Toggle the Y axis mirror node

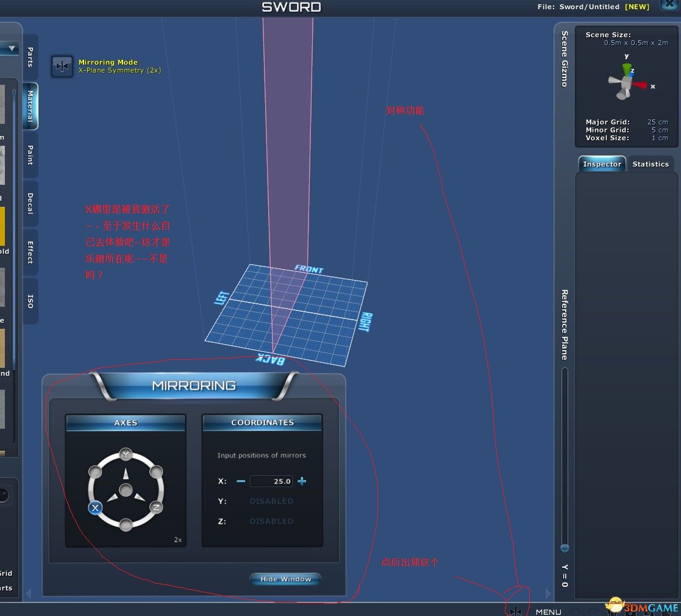[x=126, y=454]
